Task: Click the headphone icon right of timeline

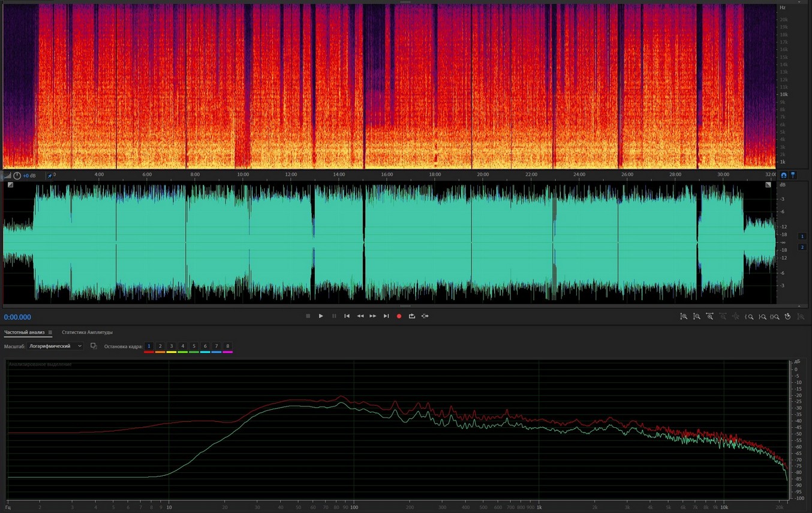Action: (x=783, y=175)
